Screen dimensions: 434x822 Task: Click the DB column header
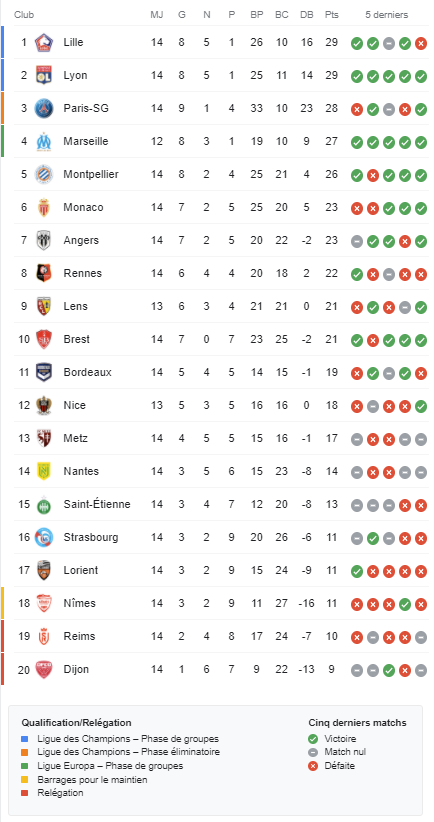[x=307, y=15]
